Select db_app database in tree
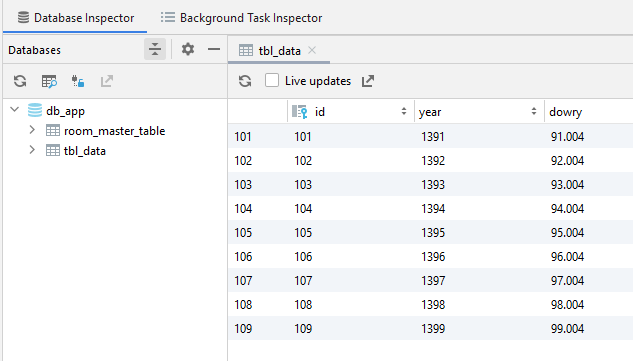The height and width of the screenshot is (361, 633). coord(65,111)
